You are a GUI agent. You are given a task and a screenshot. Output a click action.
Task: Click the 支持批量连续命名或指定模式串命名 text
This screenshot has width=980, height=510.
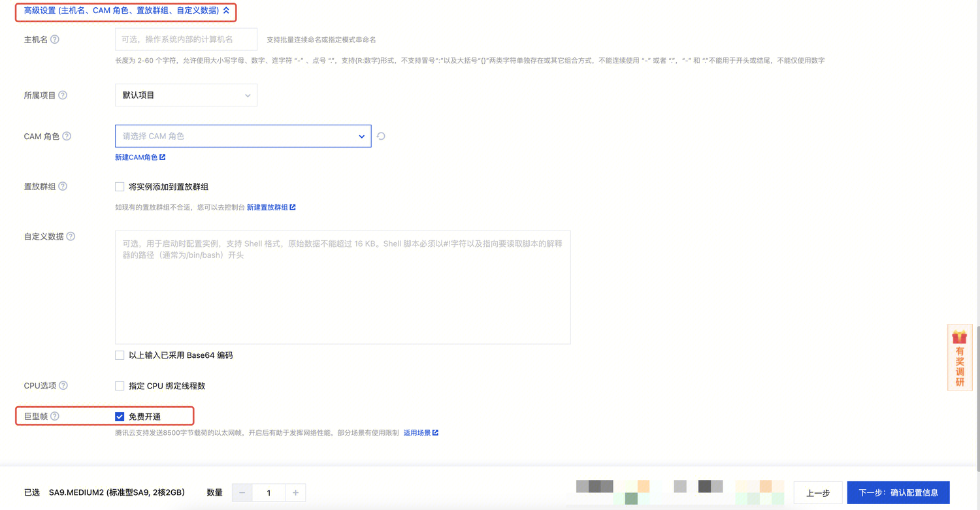point(321,40)
